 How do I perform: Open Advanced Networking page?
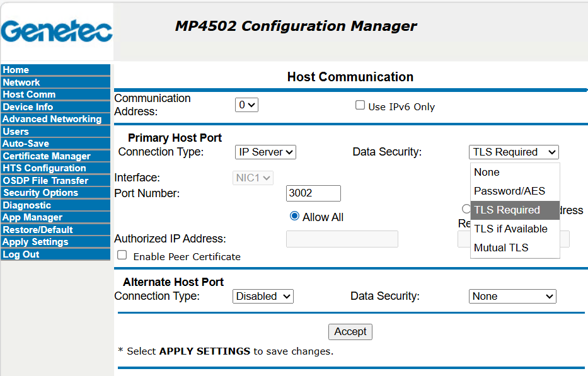(55, 119)
